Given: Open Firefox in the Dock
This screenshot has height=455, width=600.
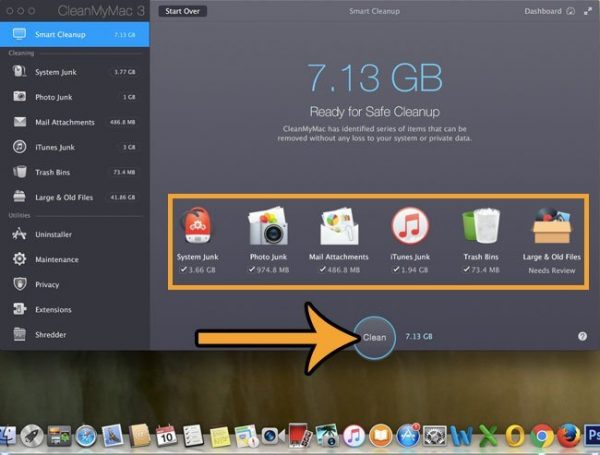Looking at the screenshot, I should click(x=569, y=436).
